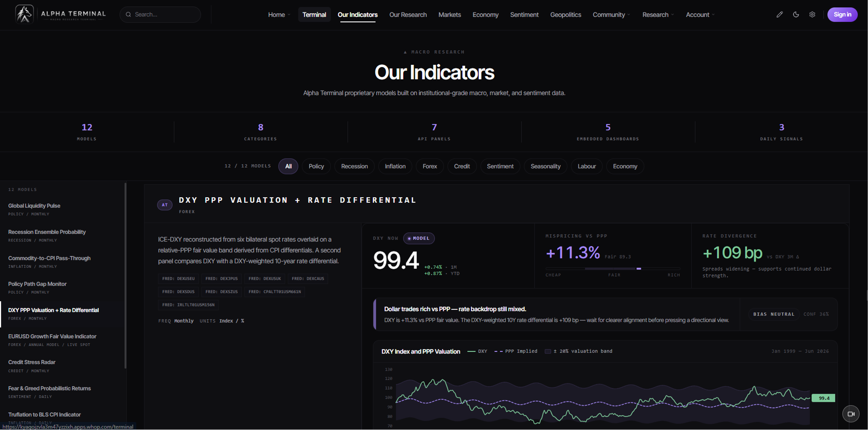
Task: Select DXY PPP Valuation + Rate Differential in sidebar
Action: click(62, 314)
